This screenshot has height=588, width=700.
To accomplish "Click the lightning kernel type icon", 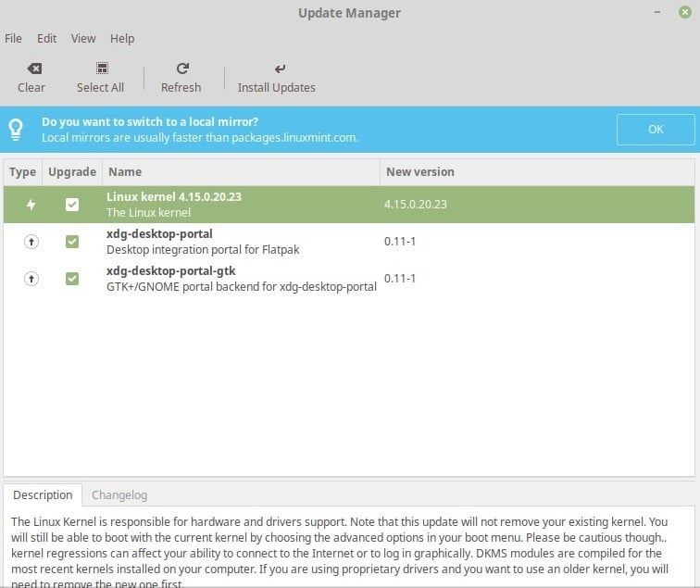I will pyautogui.click(x=31, y=205).
